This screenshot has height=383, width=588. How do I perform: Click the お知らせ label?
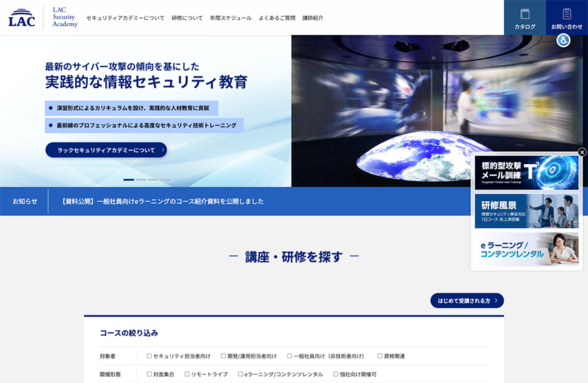[x=25, y=202]
